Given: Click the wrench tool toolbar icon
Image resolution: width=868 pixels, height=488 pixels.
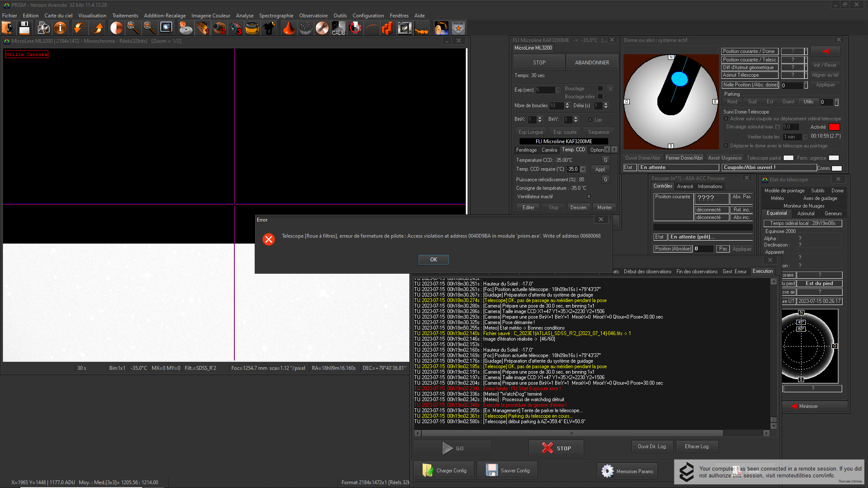Looking at the screenshot, I should click(x=322, y=28).
